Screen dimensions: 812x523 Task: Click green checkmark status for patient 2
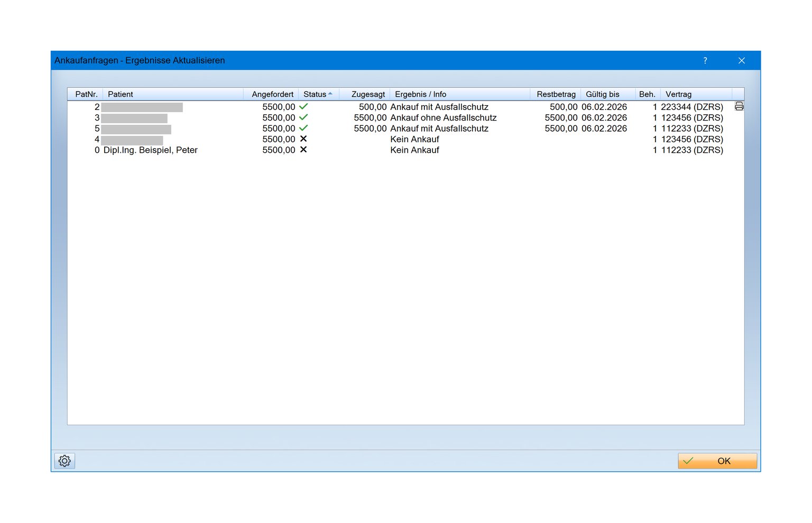pyautogui.click(x=303, y=107)
